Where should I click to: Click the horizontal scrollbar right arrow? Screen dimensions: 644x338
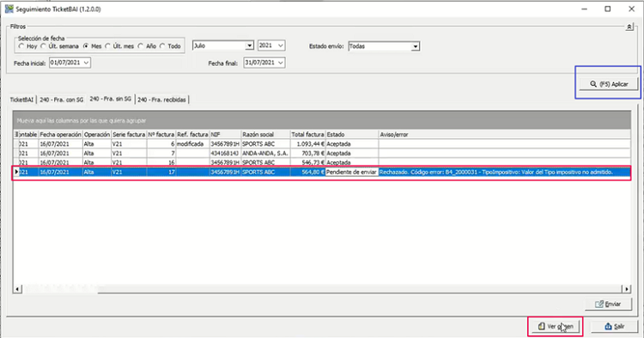click(626, 289)
